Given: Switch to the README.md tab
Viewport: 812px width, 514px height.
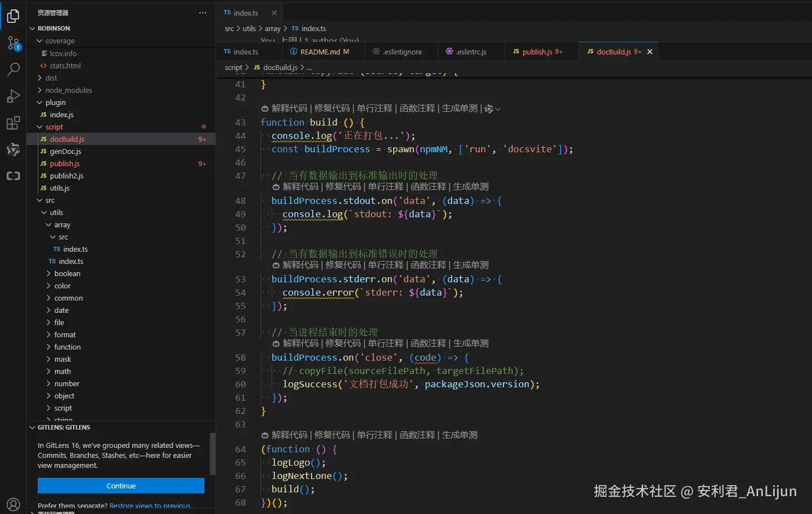Looking at the screenshot, I should pyautogui.click(x=320, y=52).
